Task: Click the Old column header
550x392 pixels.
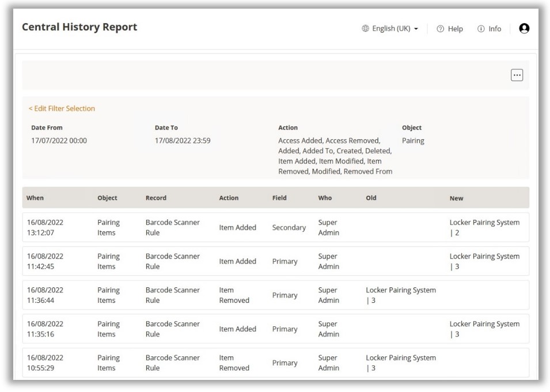Action: [x=371, y=198]
